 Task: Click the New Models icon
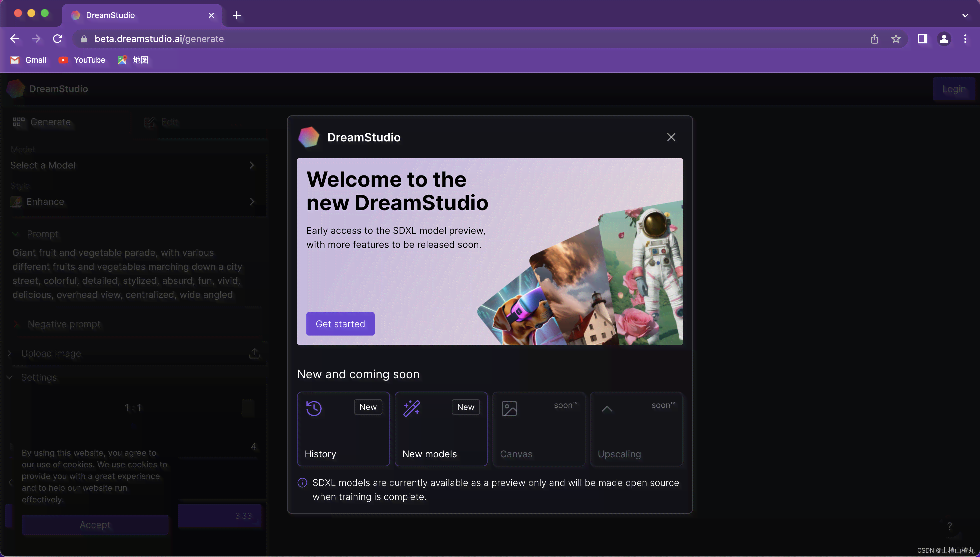pos(411,408)
